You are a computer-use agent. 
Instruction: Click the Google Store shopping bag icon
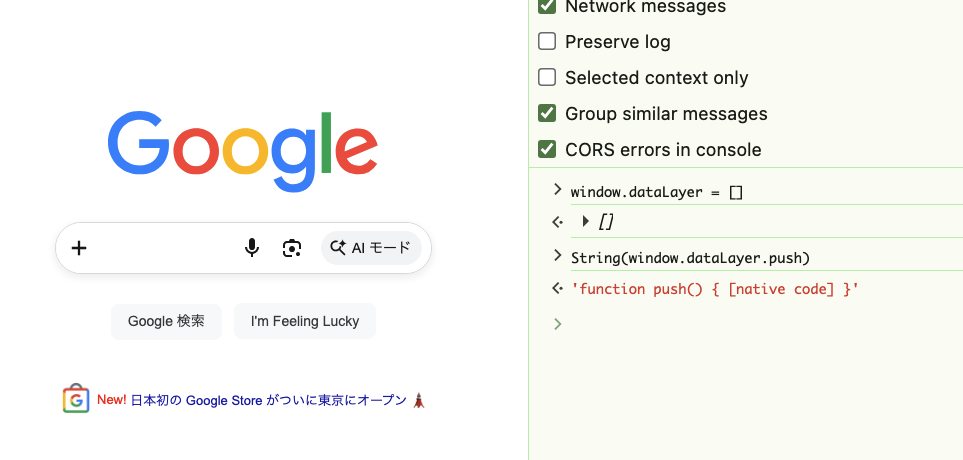click(x=76, y=399)
